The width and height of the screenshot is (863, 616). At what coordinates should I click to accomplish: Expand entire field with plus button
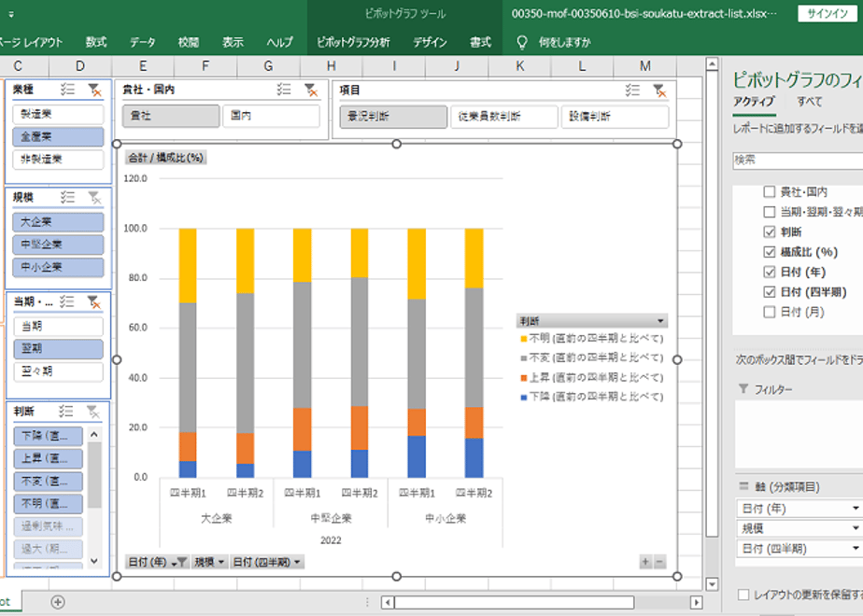click(x=645, y=562)
